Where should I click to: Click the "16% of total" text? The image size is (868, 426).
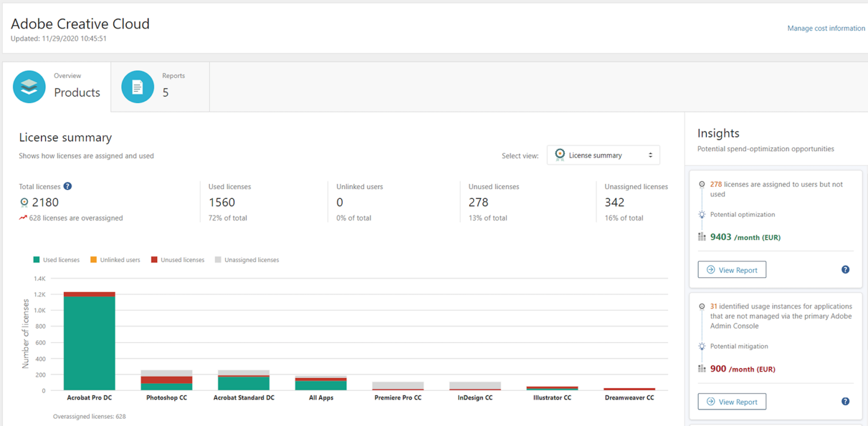pos(624,218)
